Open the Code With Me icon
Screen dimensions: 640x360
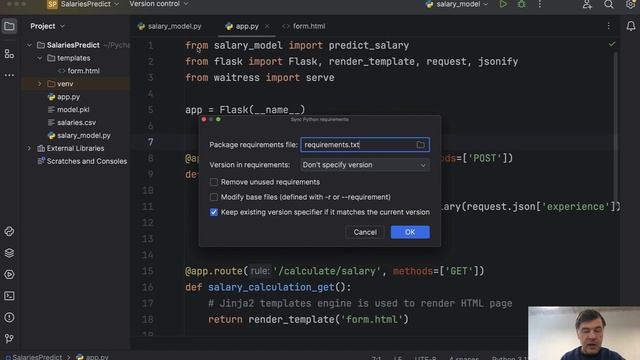pos(587,4)
